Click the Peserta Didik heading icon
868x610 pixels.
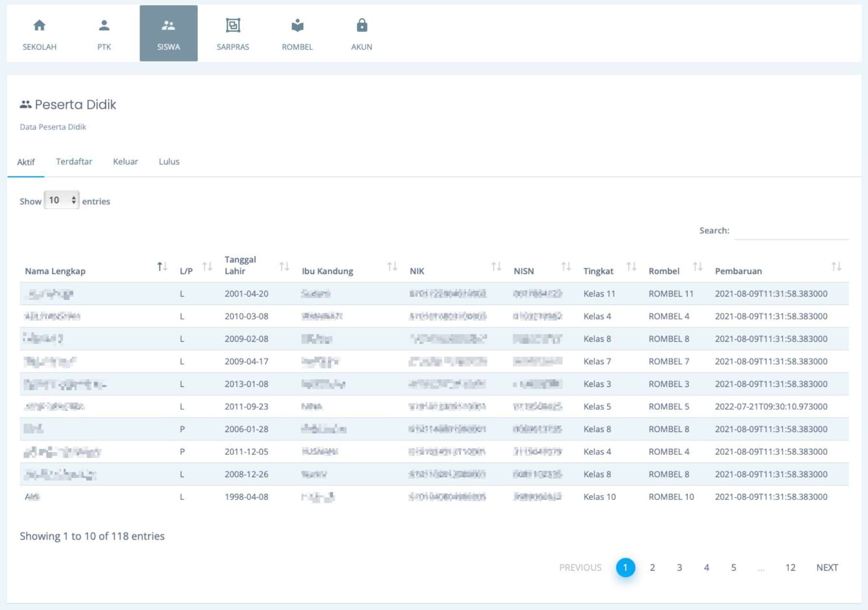point(25,104)
